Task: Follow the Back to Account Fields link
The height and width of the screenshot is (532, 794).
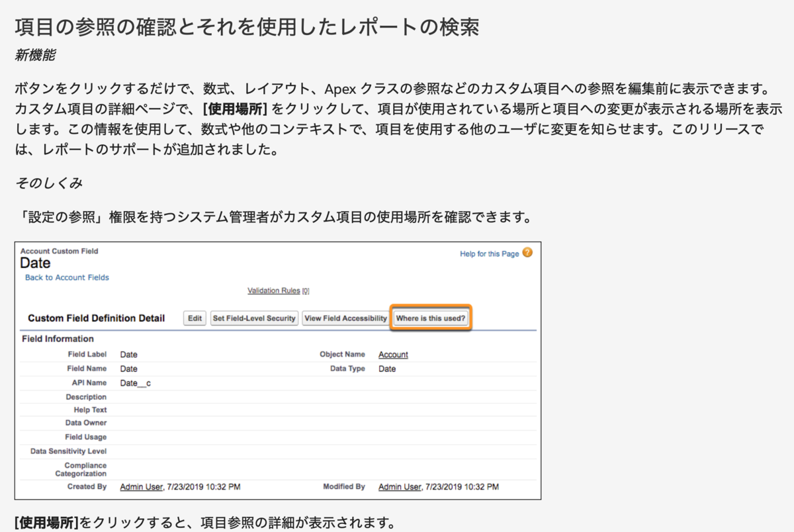Action: point(66,277)
